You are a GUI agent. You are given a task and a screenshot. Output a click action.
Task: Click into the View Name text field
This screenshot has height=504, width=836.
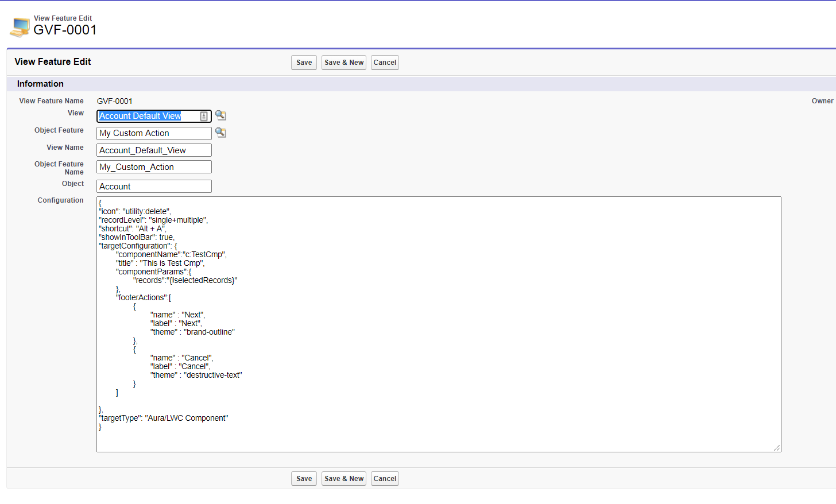[x=154, y=150]
